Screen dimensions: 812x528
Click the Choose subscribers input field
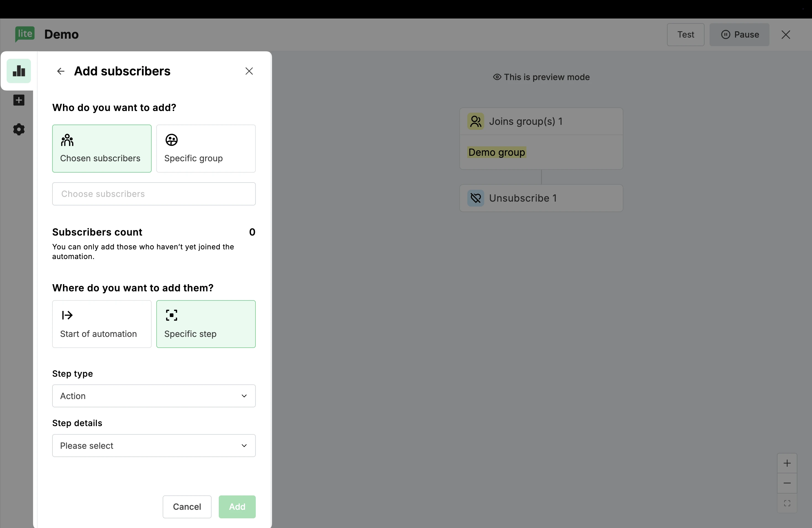[154, 194]
